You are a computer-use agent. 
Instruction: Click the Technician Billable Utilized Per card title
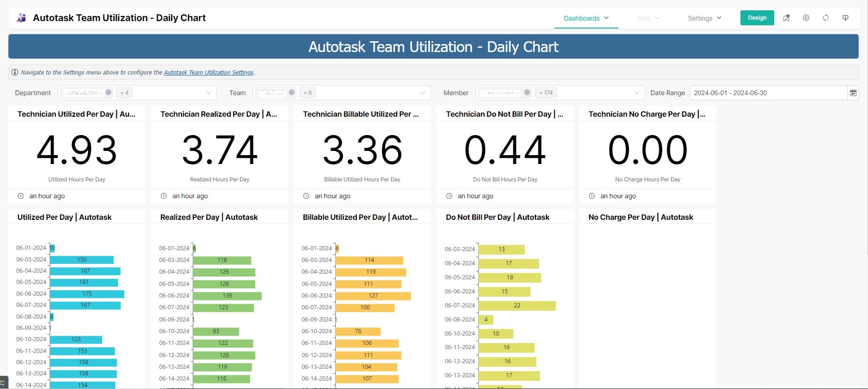tap(361, 114)
